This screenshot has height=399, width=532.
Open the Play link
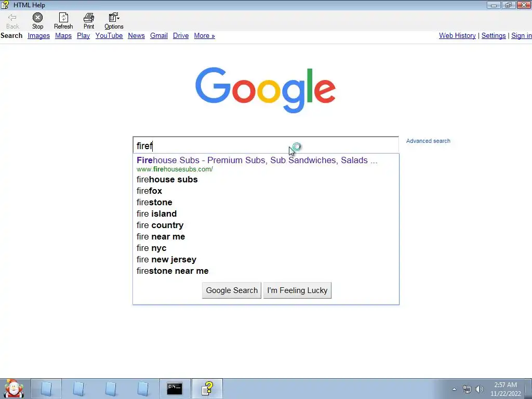(x=83, y=36)
